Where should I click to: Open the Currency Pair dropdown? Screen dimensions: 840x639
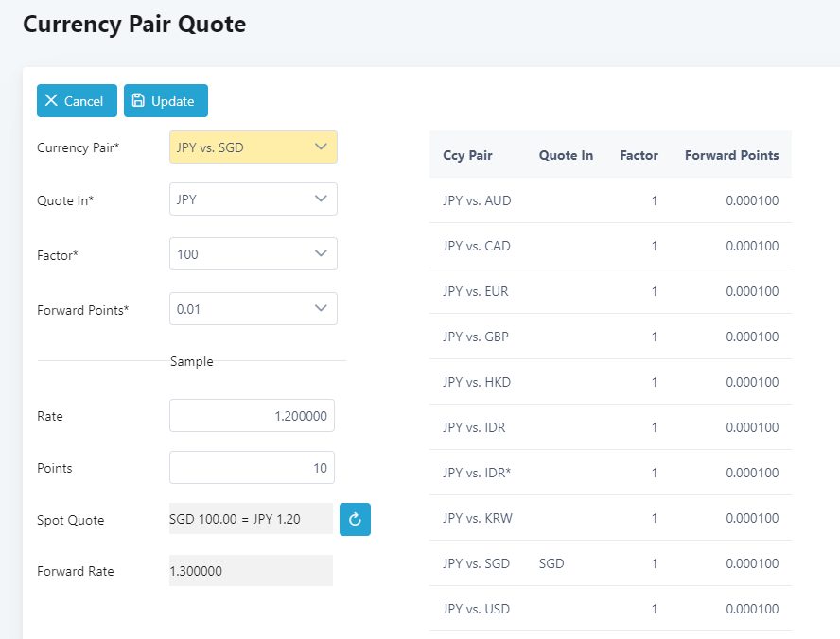coord(253,147)
